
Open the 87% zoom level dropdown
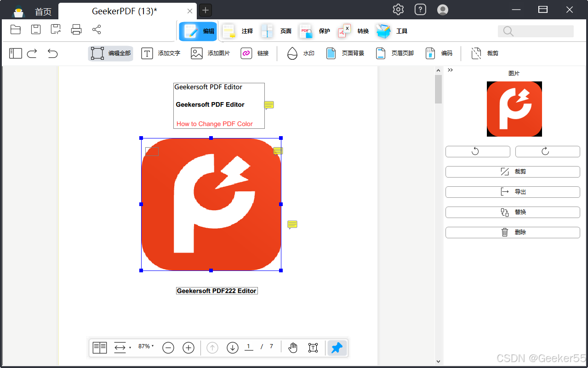[x=146, y=346]
